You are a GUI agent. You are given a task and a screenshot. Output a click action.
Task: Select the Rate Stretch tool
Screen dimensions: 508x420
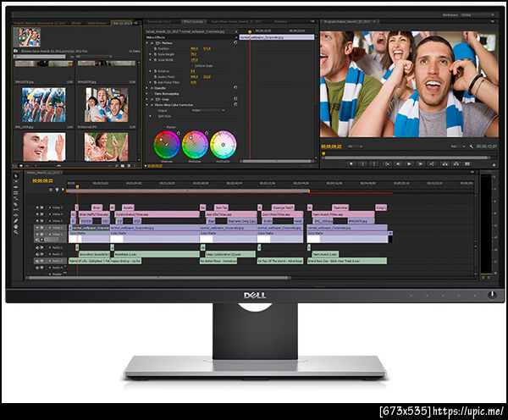point(15,198)
